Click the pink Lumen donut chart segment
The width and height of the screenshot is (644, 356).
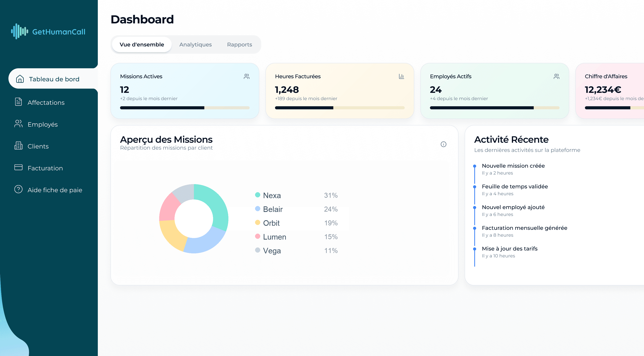(169, 208)
